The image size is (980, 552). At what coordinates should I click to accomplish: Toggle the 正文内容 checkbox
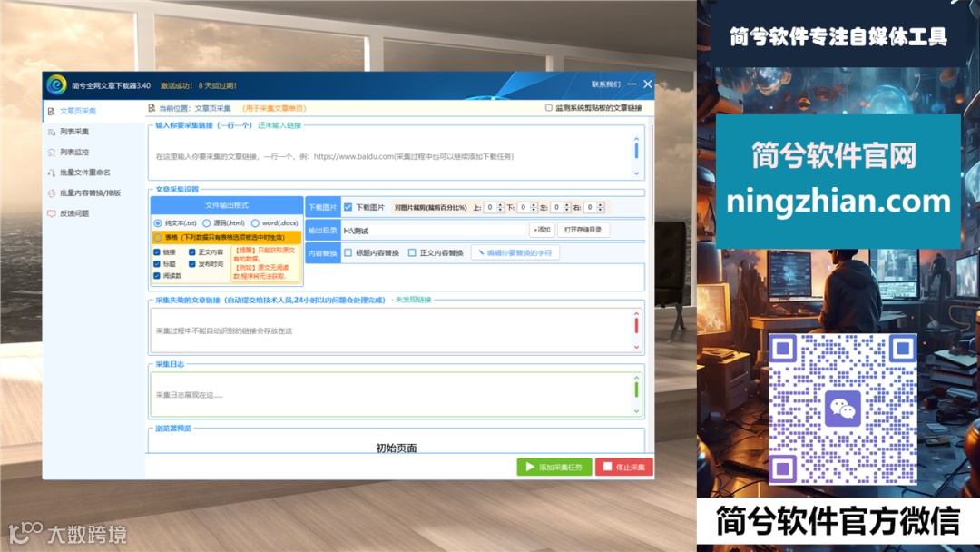click(x=191, y=251)
